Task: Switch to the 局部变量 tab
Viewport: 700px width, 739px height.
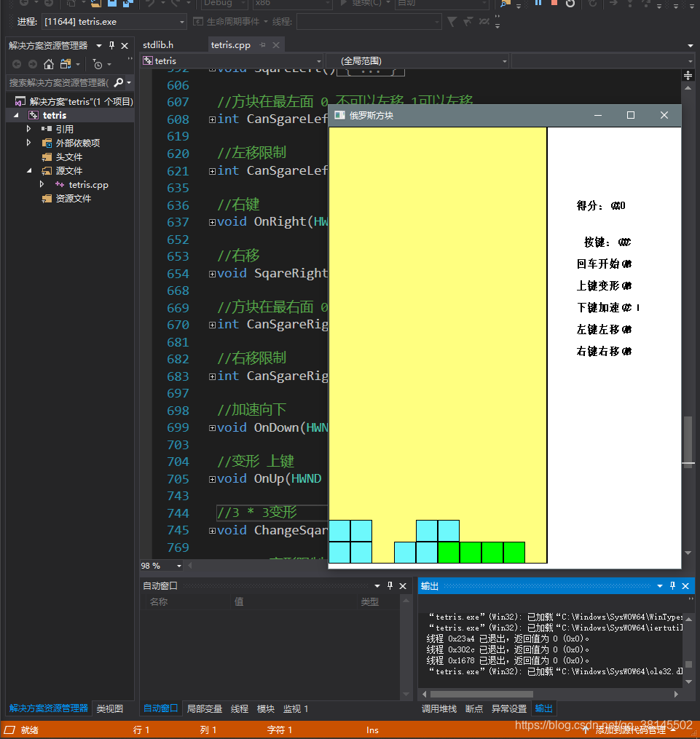Action: coord(204,708)
